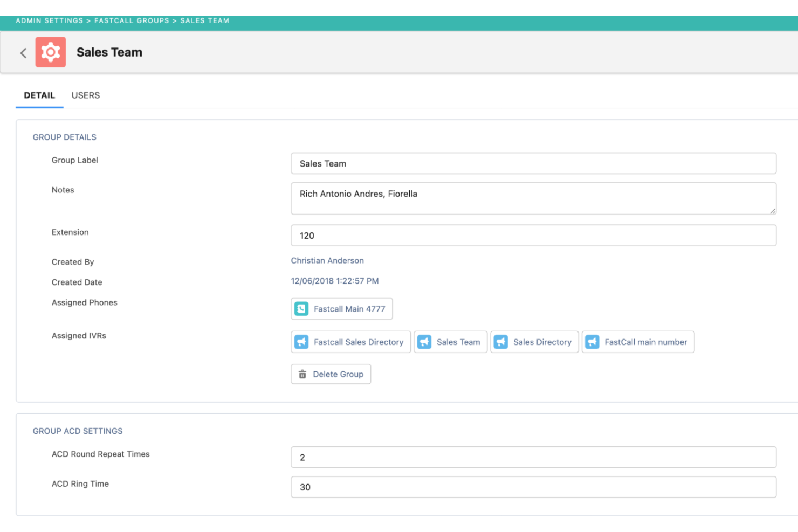Switch to the Users tab

(x=86, y=95)
